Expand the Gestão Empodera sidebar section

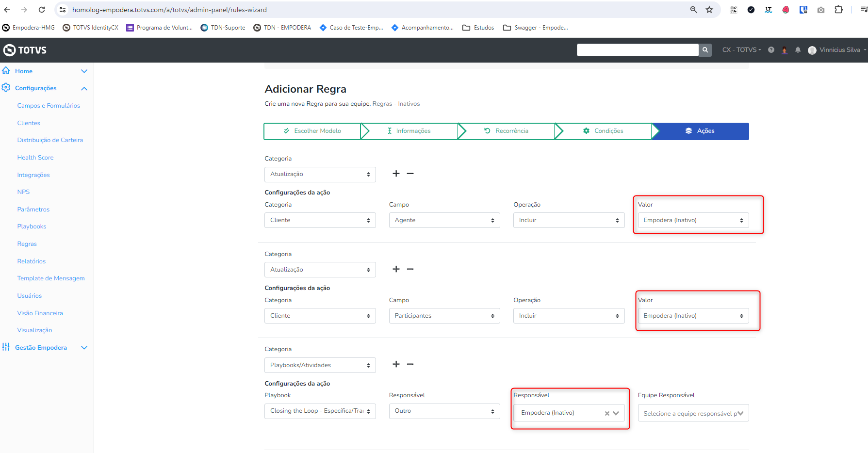(84, 348)
